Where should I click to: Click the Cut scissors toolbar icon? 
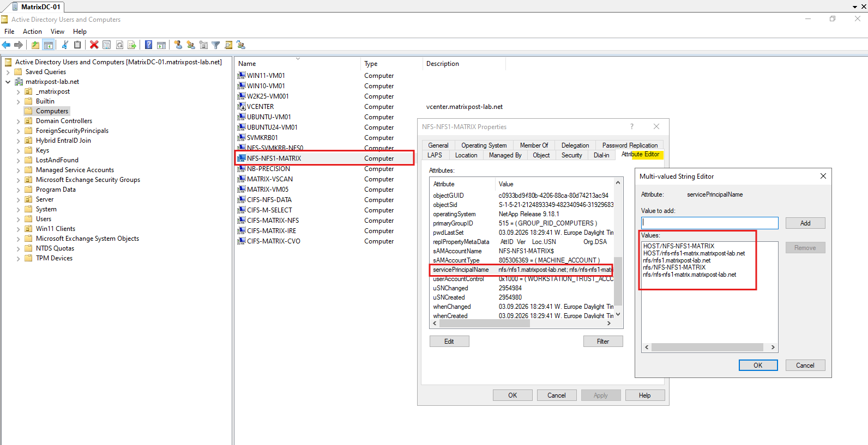coord(64,45)
